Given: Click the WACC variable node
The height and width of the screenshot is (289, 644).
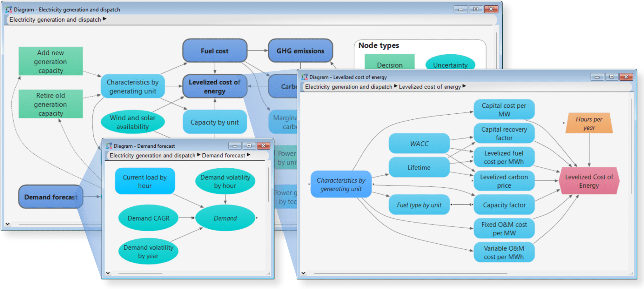Looking at the screenshot, I should (419, 144).
